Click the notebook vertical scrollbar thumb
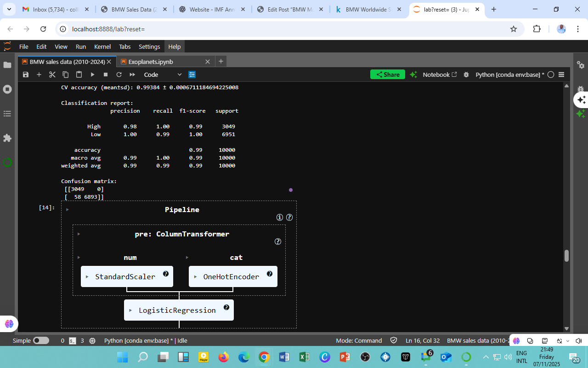The height and width of the screenshot is (368, 588). tap(566, 256)
